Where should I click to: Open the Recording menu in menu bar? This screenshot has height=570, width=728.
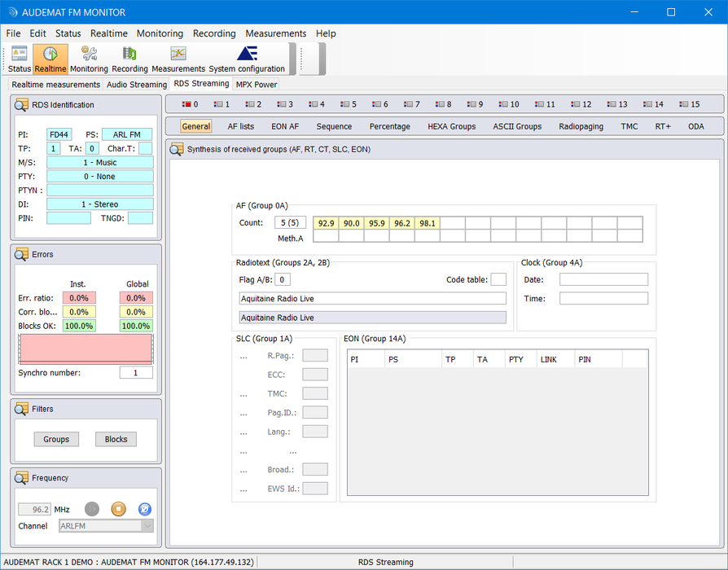(x=214, y=33)
